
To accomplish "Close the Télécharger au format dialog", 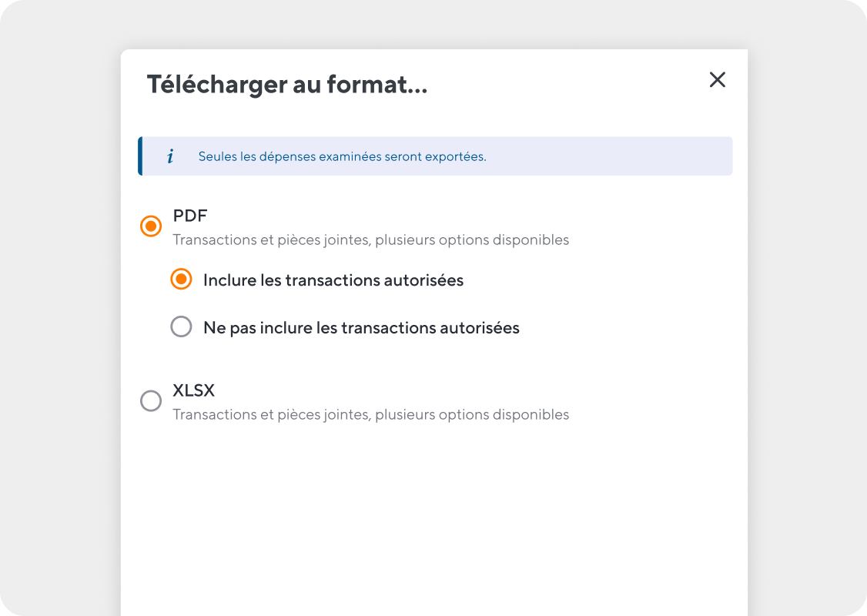I will point(717,79).
